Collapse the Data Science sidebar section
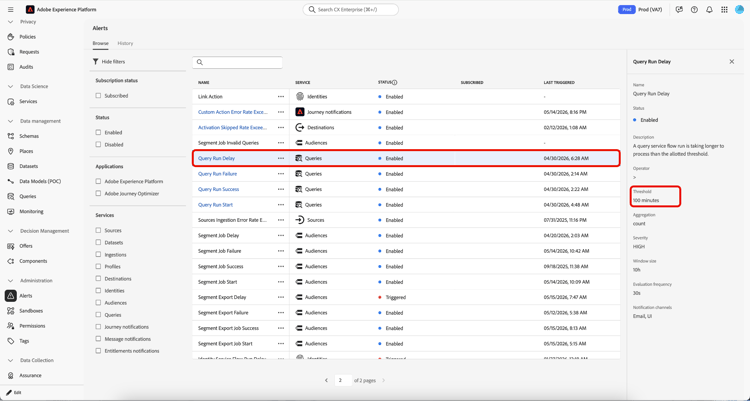The image size is (750, 401). 11,87
